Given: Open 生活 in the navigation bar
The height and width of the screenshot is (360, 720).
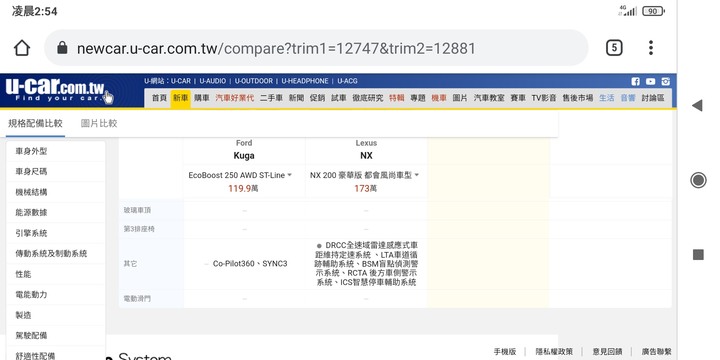Looking at the screenshot, I should coord(607,98).
